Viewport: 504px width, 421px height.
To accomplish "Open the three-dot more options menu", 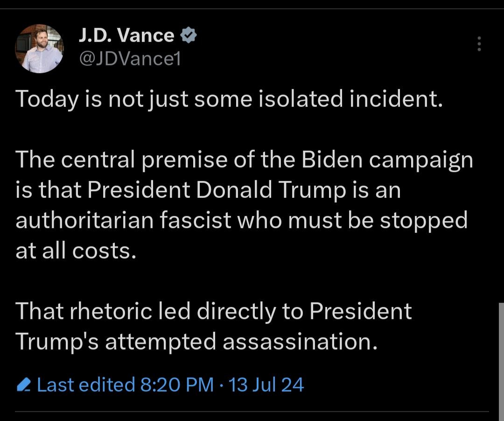I will point(478,44).
